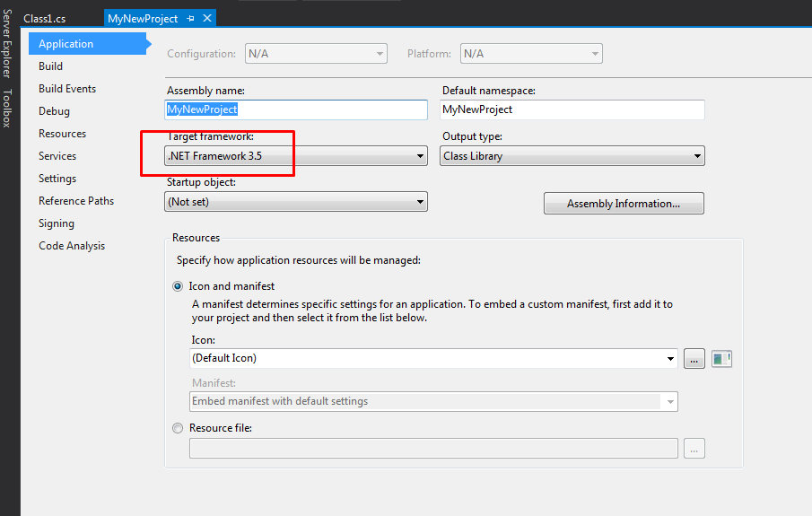Open the Manifest dropdown
812x516 pixels.
(434, 401)
